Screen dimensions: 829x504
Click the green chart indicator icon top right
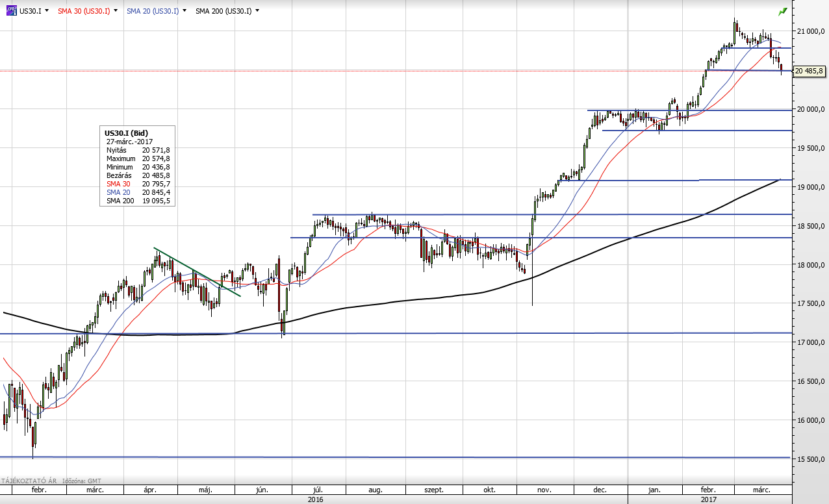click(x=783, y=11)
